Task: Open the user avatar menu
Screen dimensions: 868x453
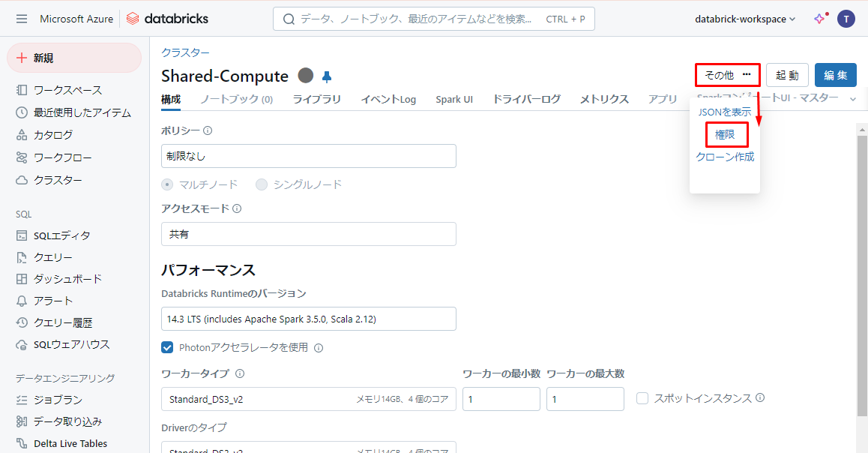Action: [846, 19]
